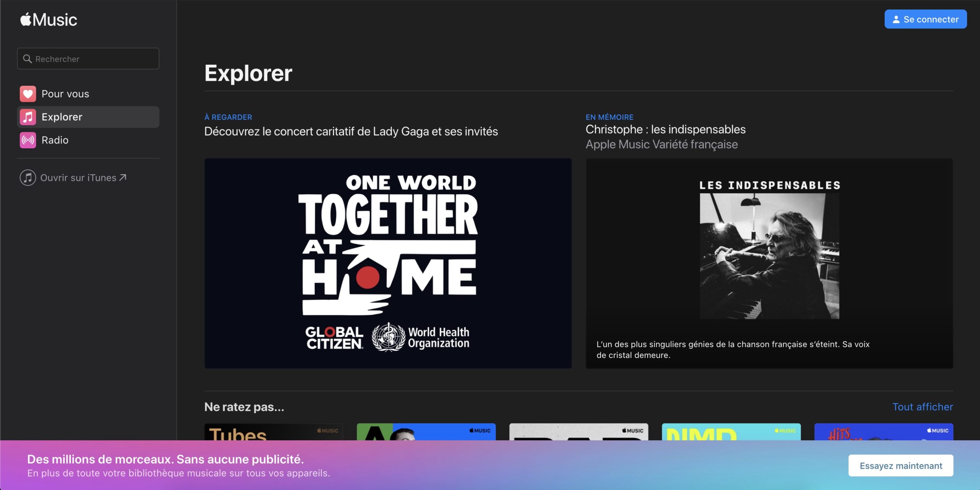Click the Explorer music note icon
This screenshot has height=490, width=980.
pyautogui.click(x=28, y=117)
